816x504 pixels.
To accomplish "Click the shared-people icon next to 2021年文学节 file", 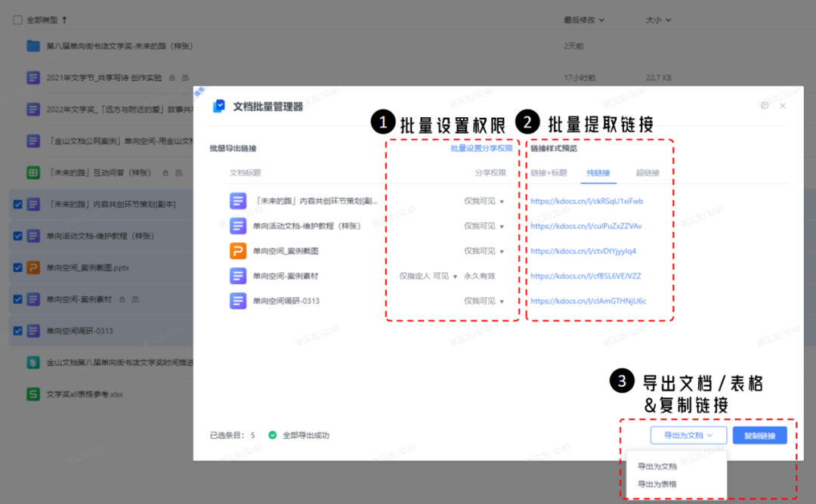I will (x=185, y=78).
